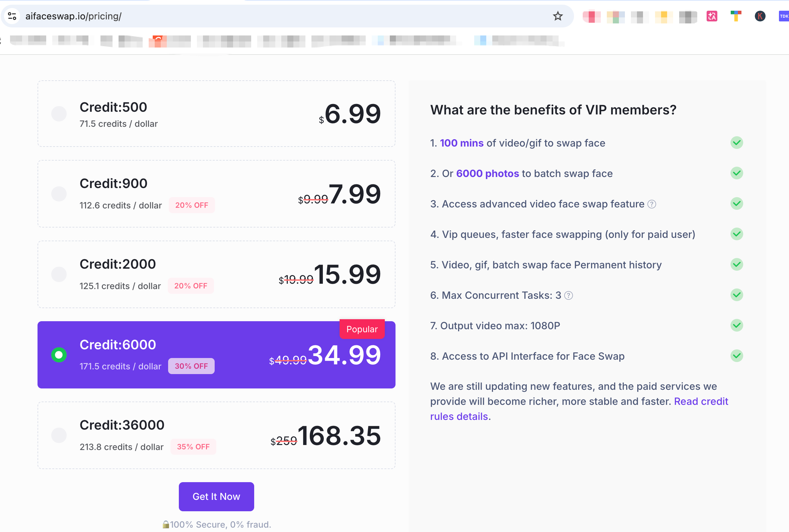789x532 pixels.
Task: Select the Credit:6000 popular plan radio
Action: 59,355
